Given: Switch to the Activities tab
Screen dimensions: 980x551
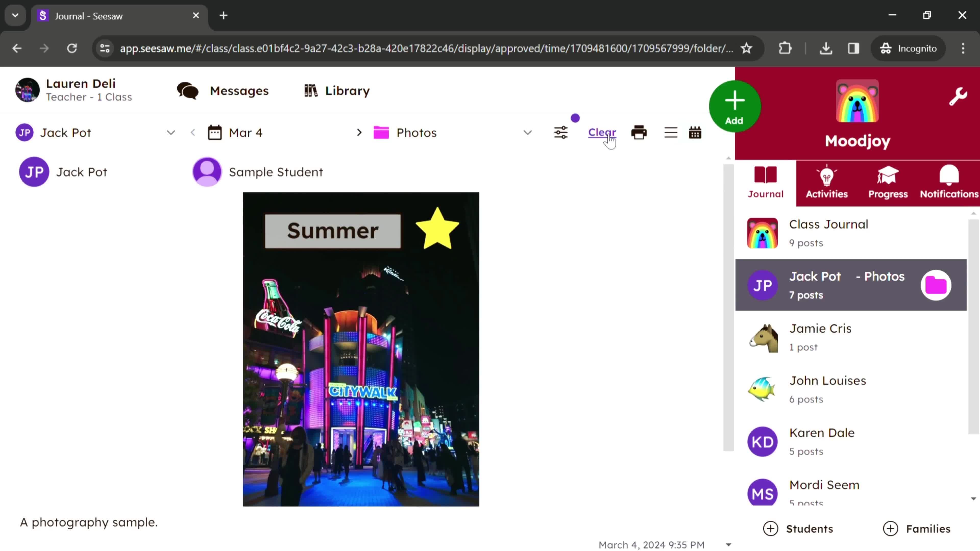Looking at the screenshot, I should pos(827,183).
